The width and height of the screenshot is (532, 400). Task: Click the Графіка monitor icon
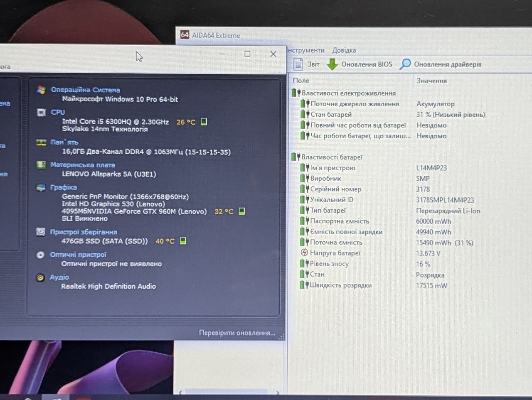tap(41, 187)
